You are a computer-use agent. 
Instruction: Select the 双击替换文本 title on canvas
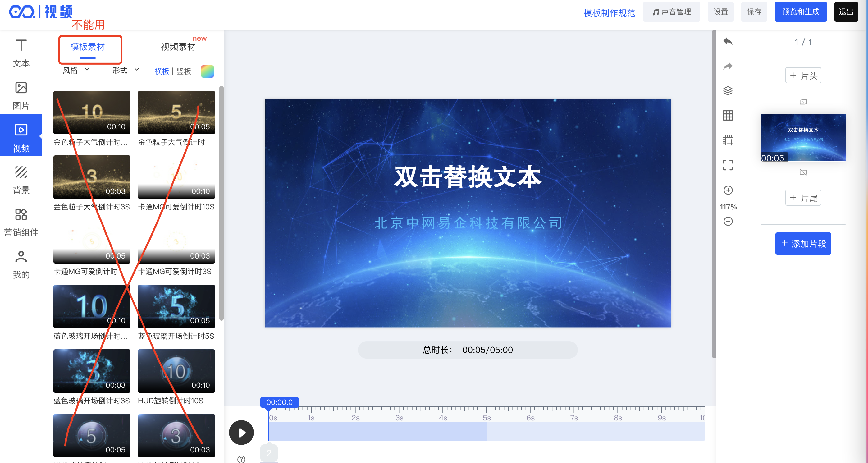click(468, 176)
